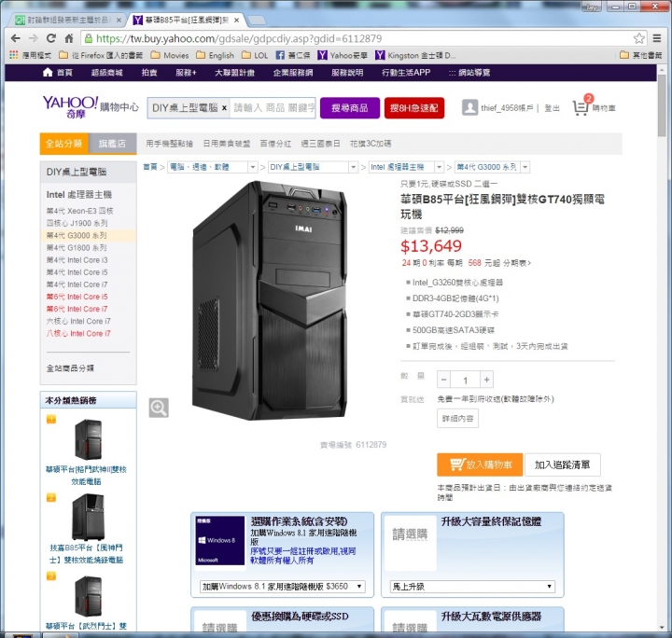Click the Windows 8 product thumbnail
The width and height of the screenshot is (672, 638).
coord(220,540)
